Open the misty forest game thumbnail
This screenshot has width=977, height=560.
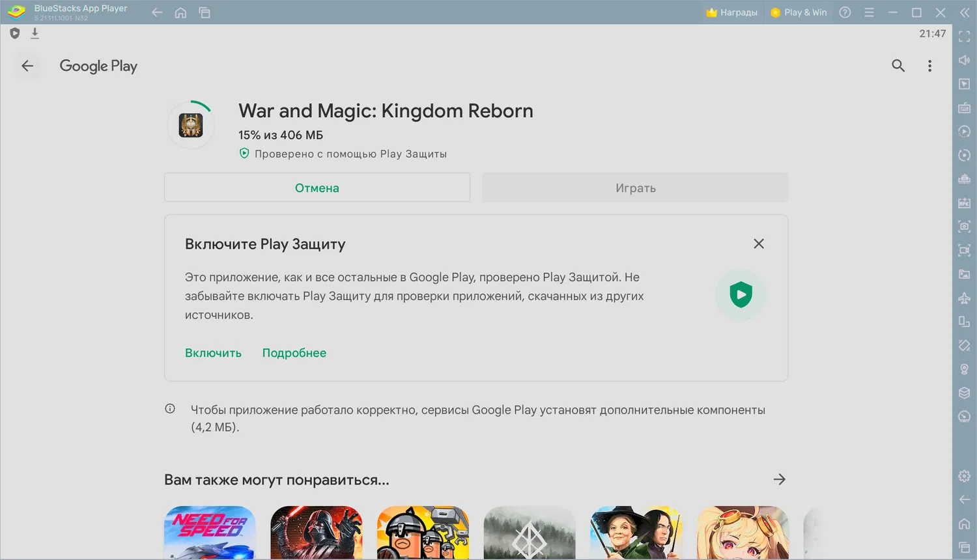[530, 533]
